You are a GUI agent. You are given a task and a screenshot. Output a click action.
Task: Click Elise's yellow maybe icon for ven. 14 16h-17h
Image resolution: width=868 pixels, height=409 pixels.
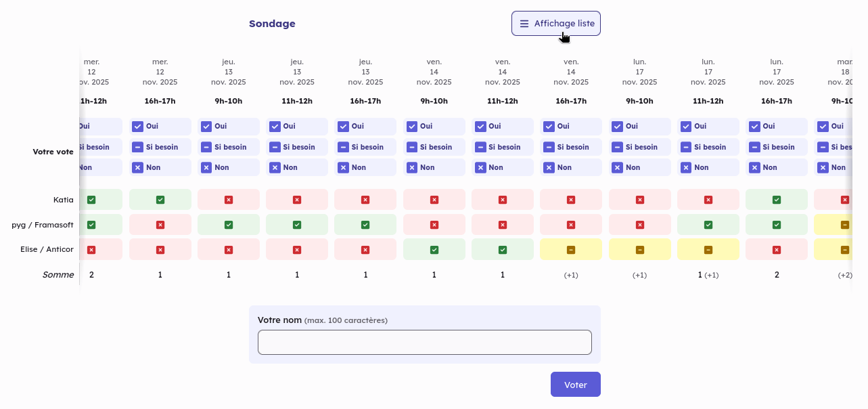click(x=571, y=250)
